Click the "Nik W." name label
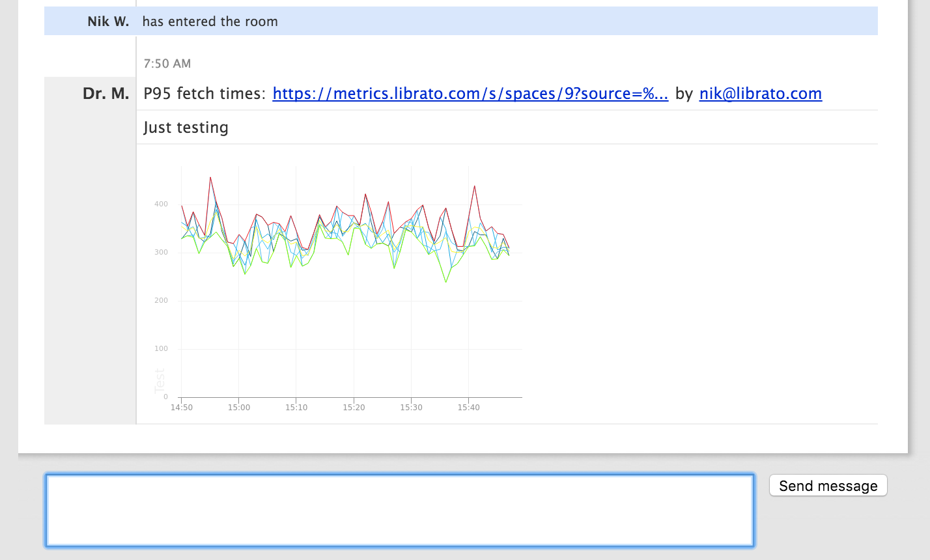Screen dimensions: 930x560 tap(108, 21)
